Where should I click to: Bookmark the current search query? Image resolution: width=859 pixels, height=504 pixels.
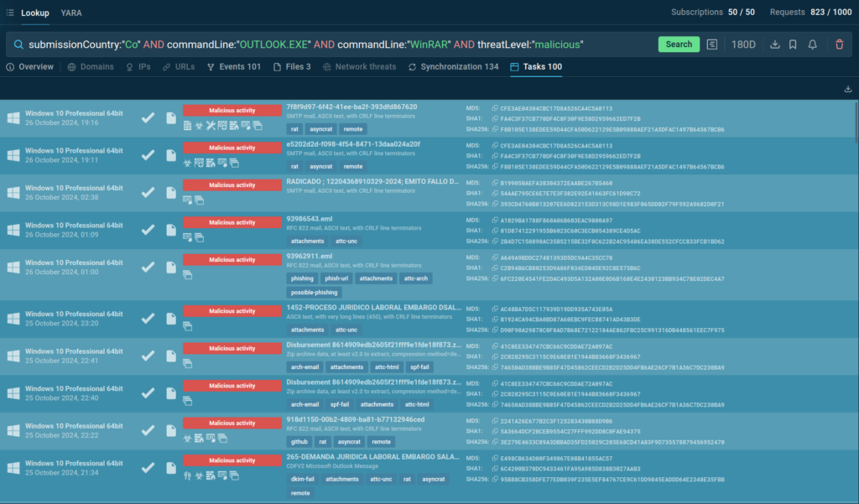(793, 44)
